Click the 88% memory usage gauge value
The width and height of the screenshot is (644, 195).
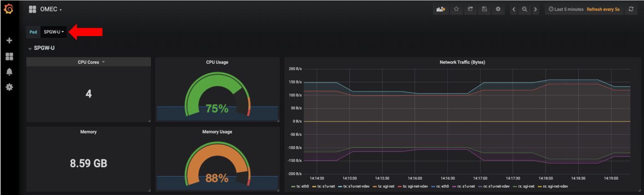(217, 178)
